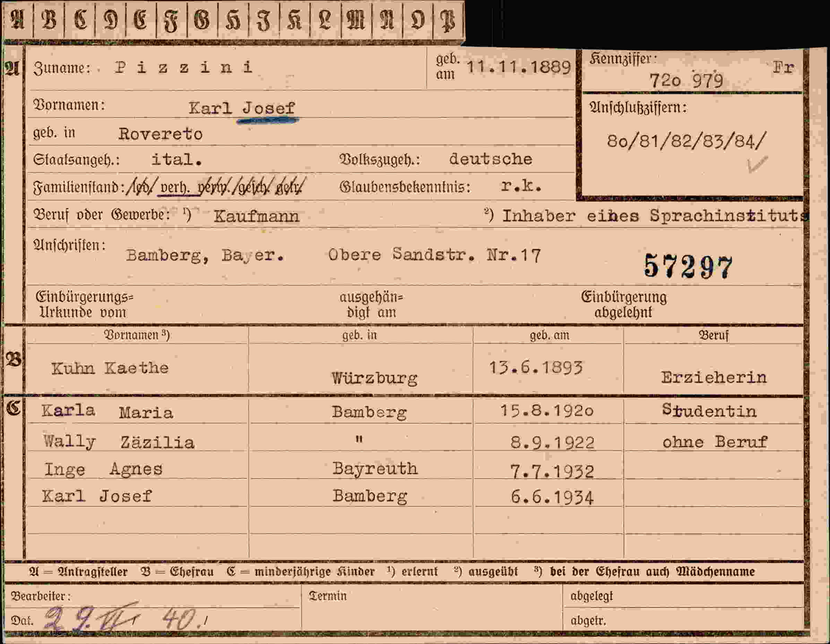This screenshot has width=830, height=644.
Task: Click the "Bearbeiter:" label
Action: tap(41, 596)
